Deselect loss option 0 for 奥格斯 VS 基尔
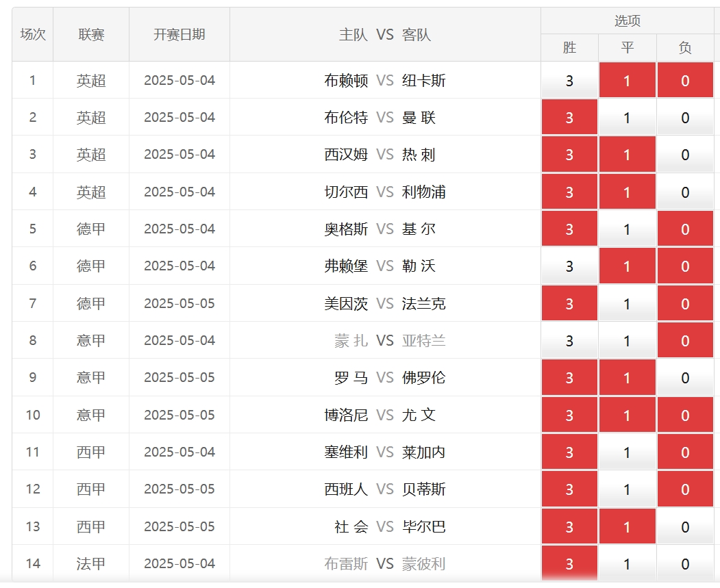Viewport: 720px width, 588px height. click(685, 229)
